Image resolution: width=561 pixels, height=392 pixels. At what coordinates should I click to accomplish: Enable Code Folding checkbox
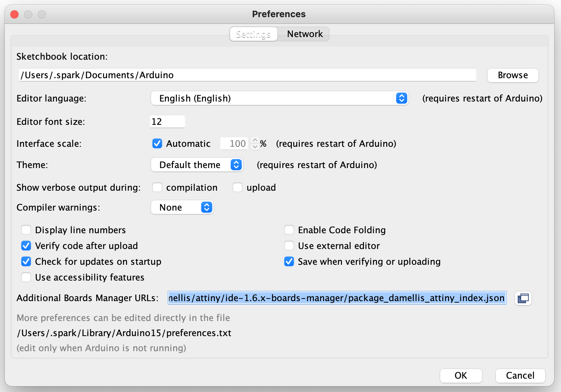click(x=289, y=230)
